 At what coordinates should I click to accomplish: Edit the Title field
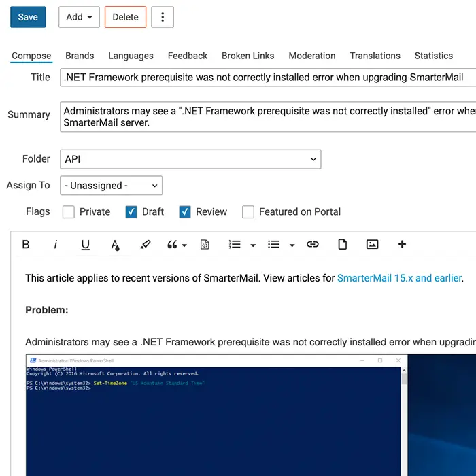[x=268, y=78]
